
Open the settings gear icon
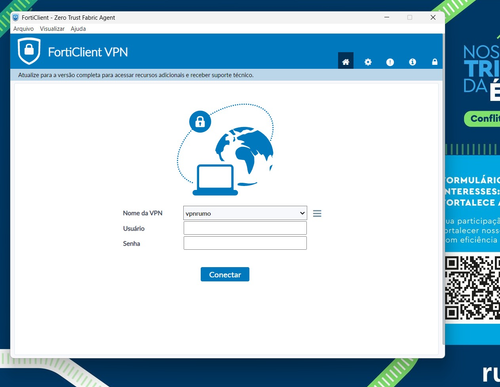click(x=368, y=62)
